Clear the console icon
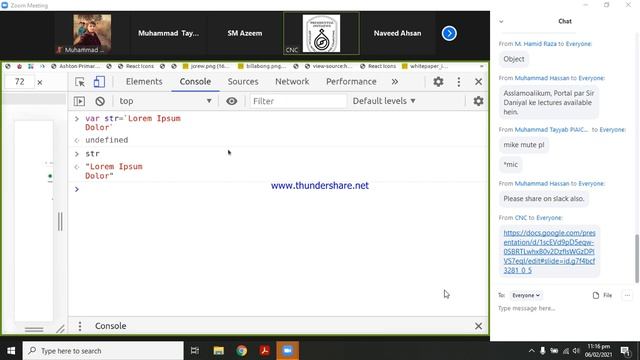Image resolution: width=640 pixels, height=360 pixels. pyautogui.click(x=100, y=101)
